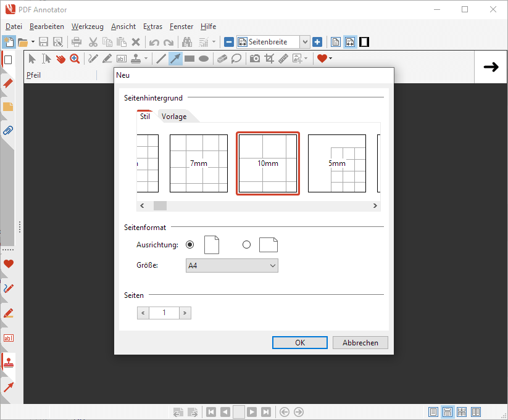The width and height of the screenshot is (508, 420).
Task: Click the OK button
Action: click(x=300, y=343)
